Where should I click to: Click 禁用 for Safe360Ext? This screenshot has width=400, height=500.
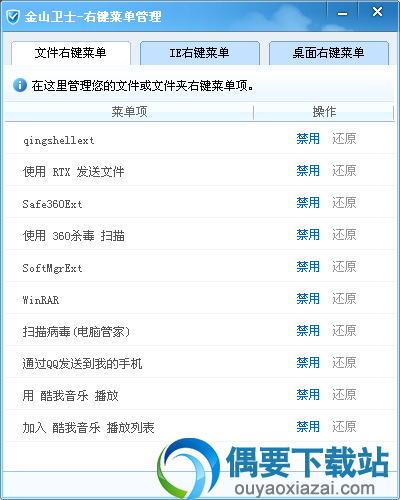click(x=308, y=203)
